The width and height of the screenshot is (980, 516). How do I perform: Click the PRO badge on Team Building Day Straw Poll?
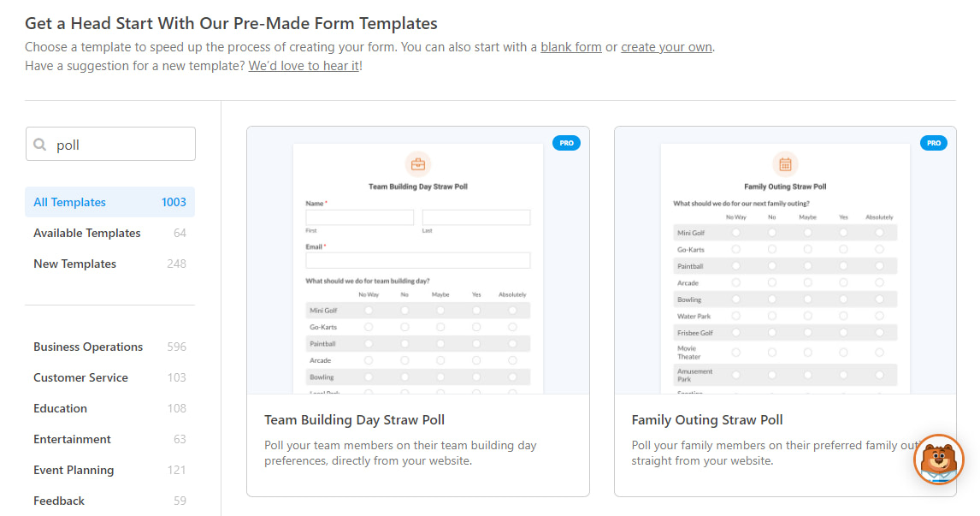[566, 143]
